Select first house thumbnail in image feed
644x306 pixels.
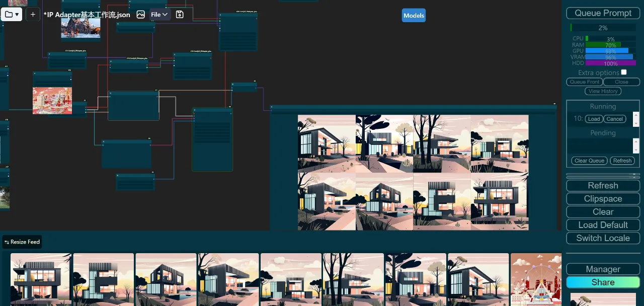point(41,279)
